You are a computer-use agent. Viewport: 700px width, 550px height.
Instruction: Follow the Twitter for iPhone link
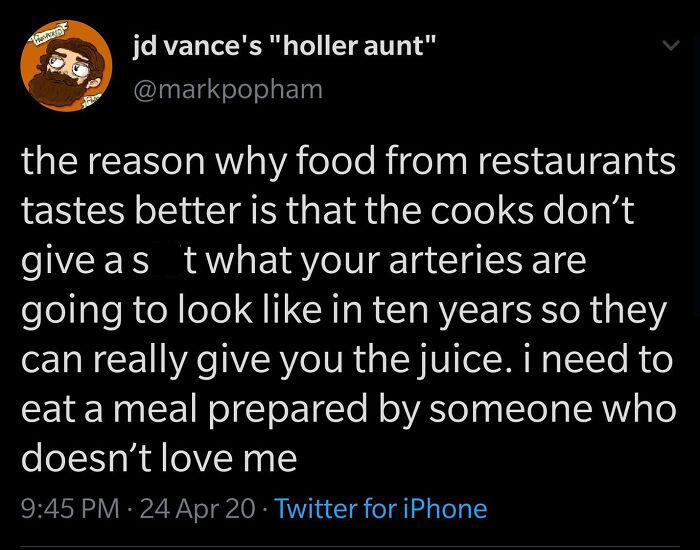pyautogui.click(x=380, y=508)
